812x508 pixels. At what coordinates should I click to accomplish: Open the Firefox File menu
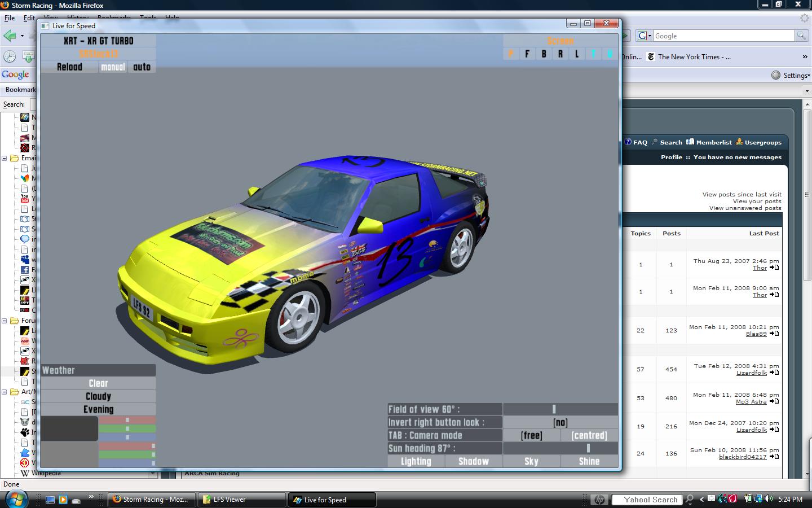pos(10,18)
